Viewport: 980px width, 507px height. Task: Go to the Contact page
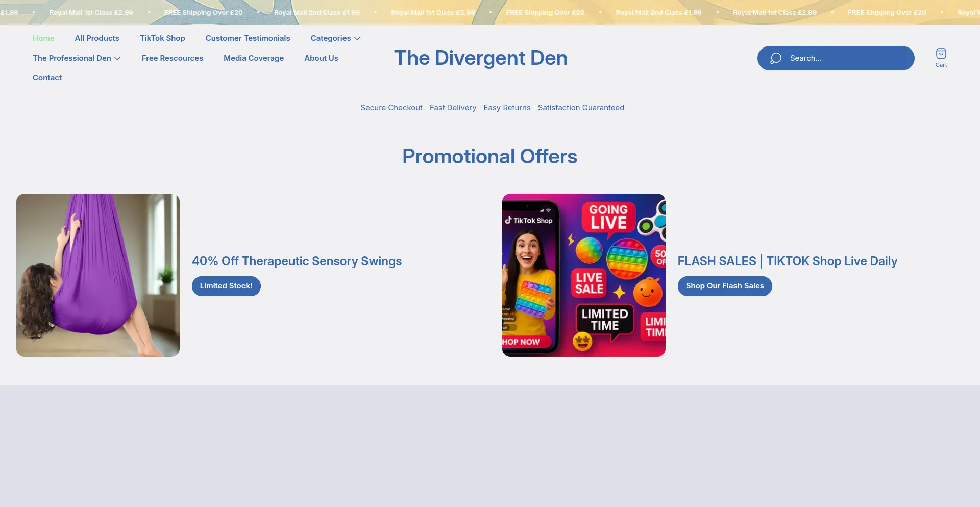pos(47,78)
